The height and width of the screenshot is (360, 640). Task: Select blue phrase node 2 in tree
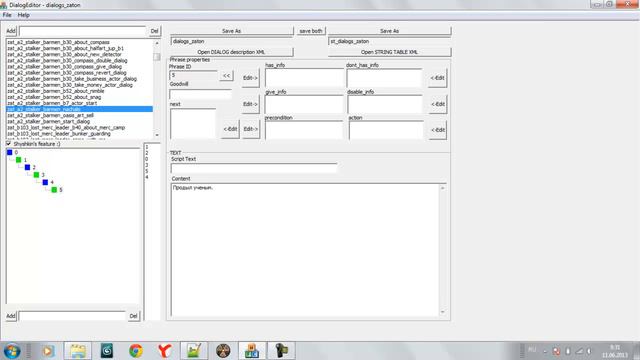27,167
